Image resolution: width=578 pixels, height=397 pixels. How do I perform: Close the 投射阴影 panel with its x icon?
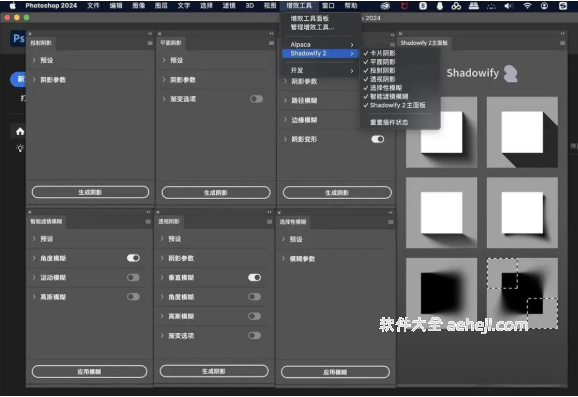click(x=30, y=34)
